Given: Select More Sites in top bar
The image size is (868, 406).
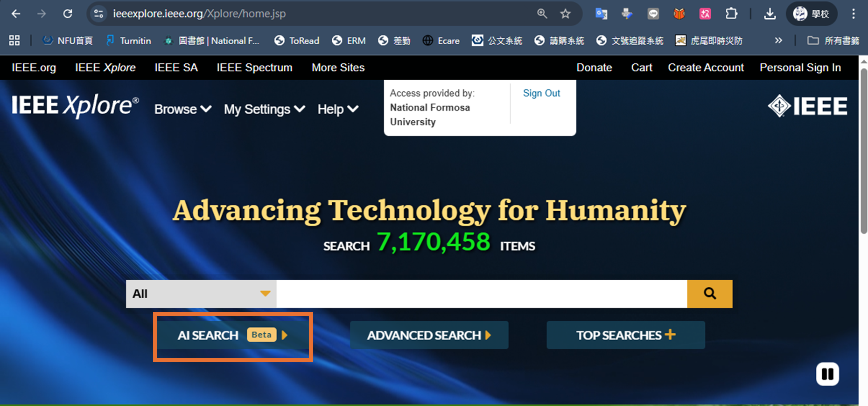Looking at the screenshot, I should click(x=338, y=68).
